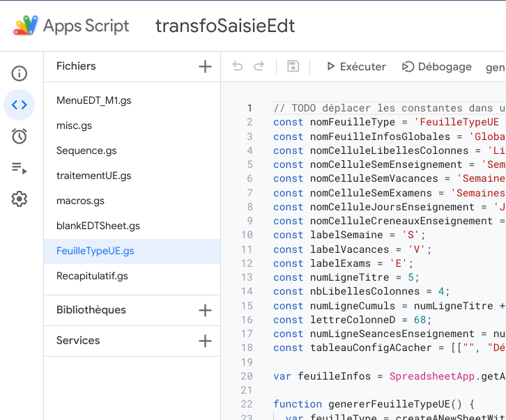Click numLigneSeancesEnseignement on line 17
The image size is (506, 420).
point(392,334)
